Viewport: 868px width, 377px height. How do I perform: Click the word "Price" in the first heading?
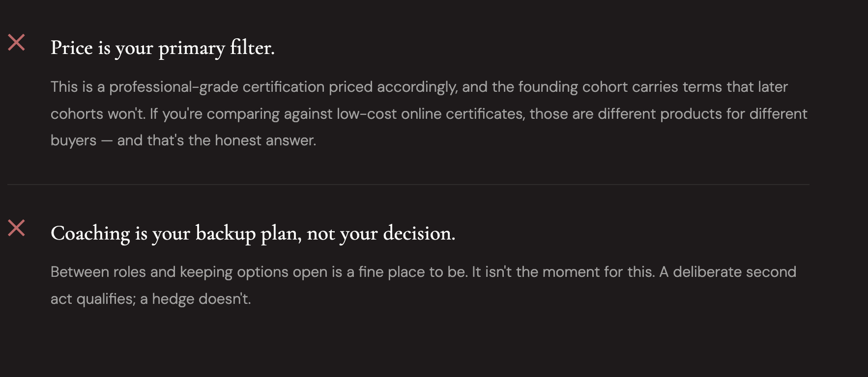pos(72,48)
